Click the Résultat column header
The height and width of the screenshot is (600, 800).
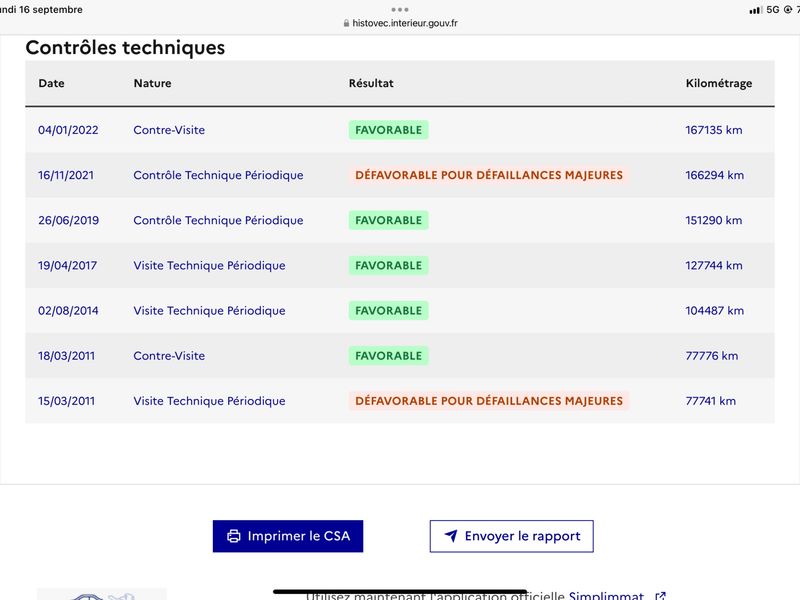[371, 83]
